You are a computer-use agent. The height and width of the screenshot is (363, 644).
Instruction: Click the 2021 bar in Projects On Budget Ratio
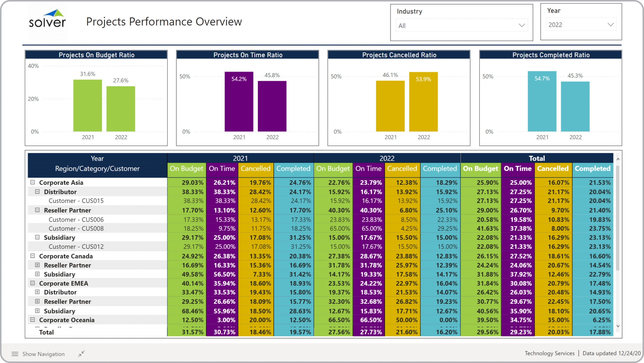click(x=88, y=106)
